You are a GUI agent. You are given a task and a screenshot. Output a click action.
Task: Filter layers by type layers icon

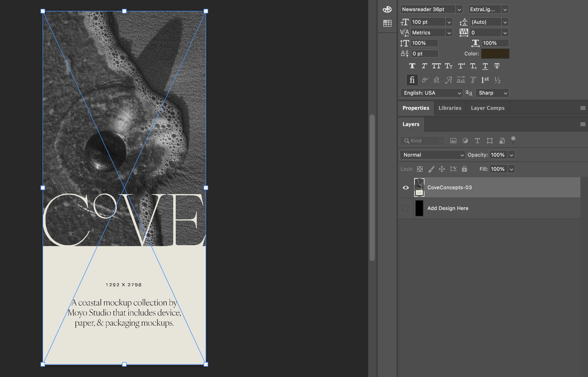(x=477, y=141)
